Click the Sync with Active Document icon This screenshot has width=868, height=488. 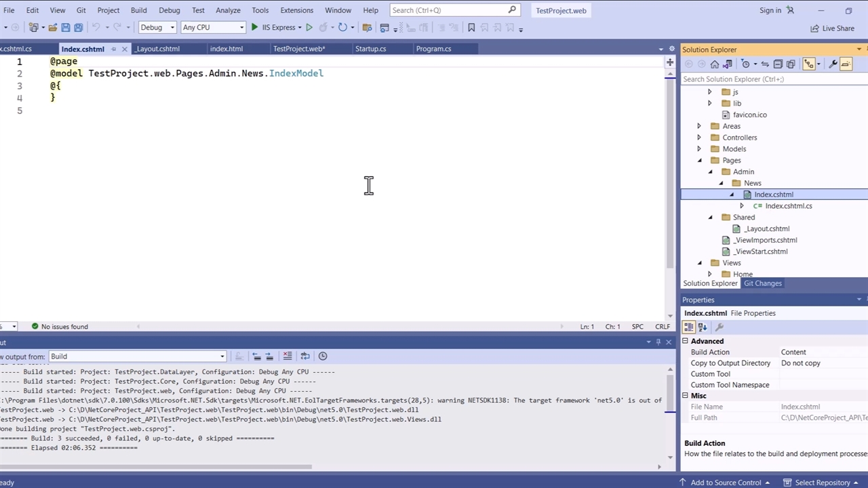click(765, 64)
